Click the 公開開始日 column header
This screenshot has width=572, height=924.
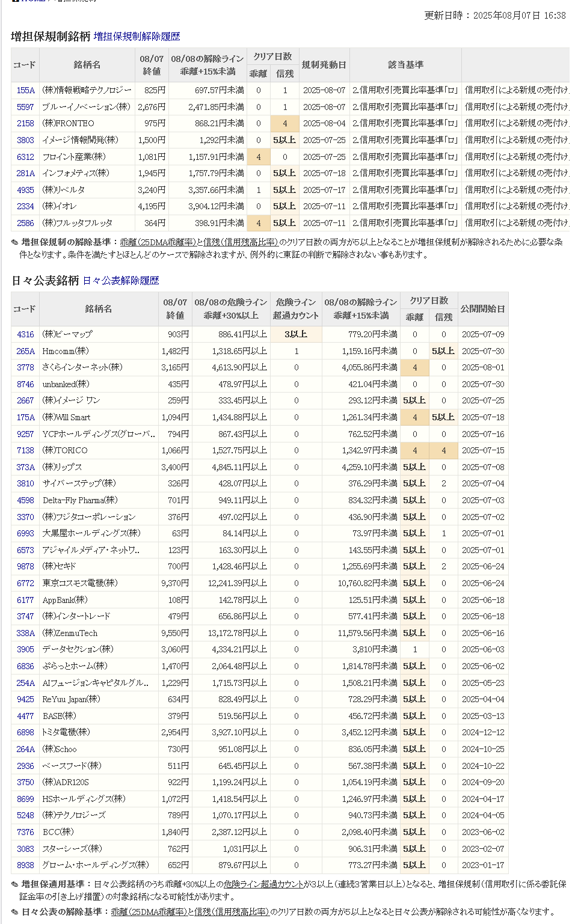point(483,309)
